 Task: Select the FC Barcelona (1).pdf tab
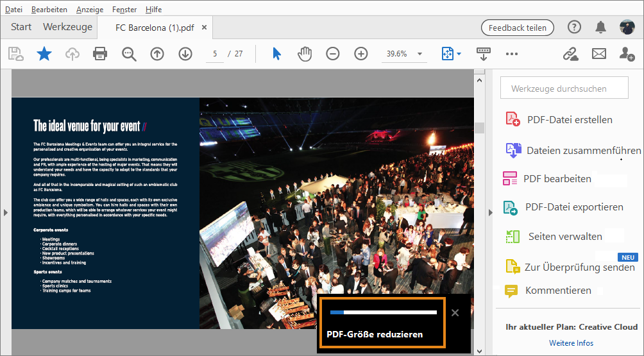click(x=155, y=28)
